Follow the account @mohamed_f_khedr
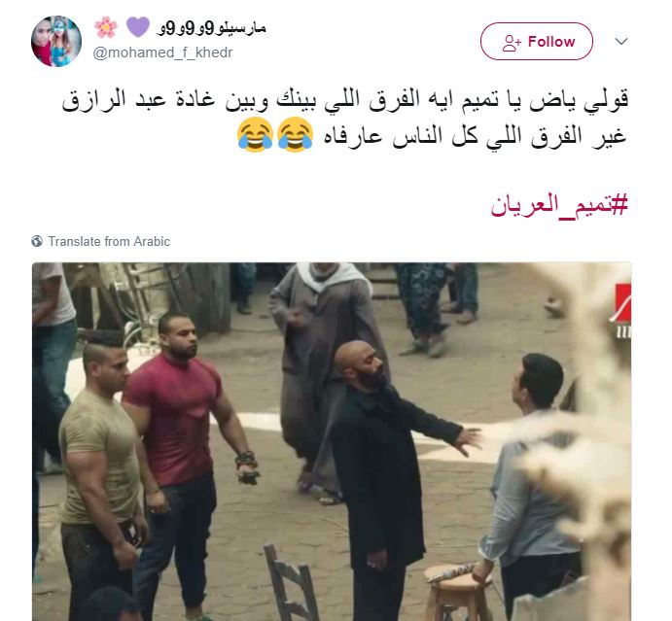This screenshot has height=621, width=672. pyautogui.click(x=537, y=41)
